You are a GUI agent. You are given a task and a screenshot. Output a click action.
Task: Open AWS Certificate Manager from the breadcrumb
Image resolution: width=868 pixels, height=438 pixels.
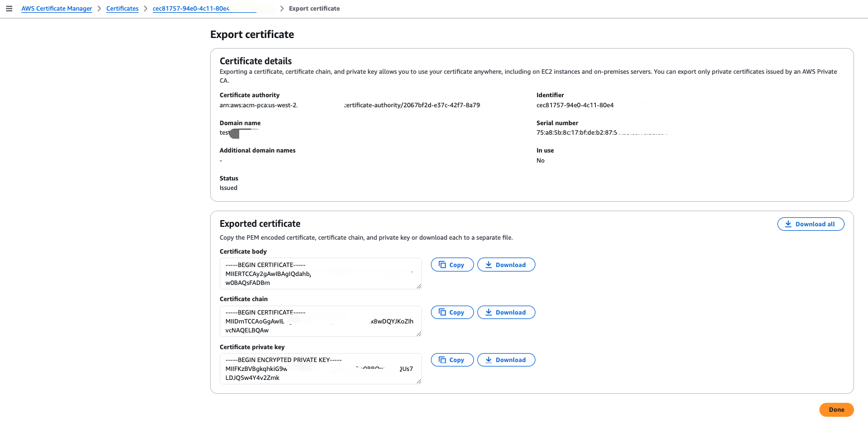(x=56, y=8)
